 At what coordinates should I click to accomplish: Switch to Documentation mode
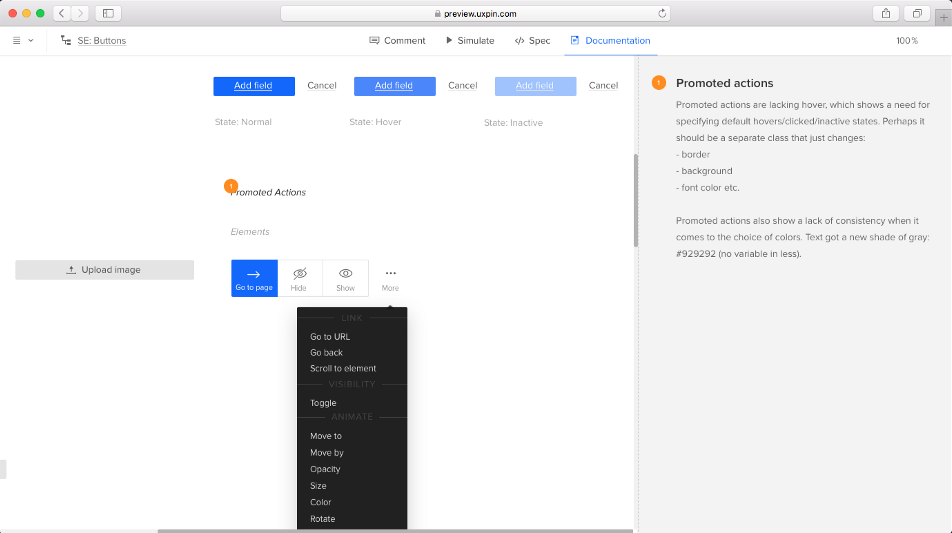click(x=610, y=41)
